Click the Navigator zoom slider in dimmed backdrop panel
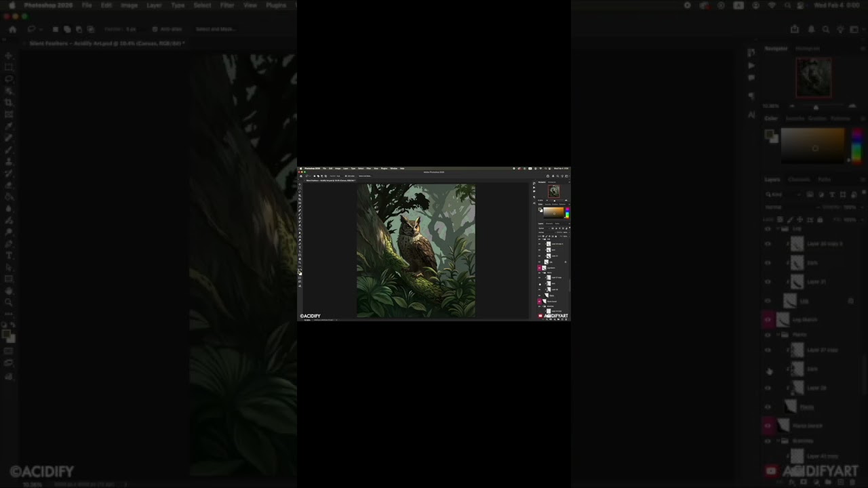Viewport: 868px width, 488px height. click(816, 106)
